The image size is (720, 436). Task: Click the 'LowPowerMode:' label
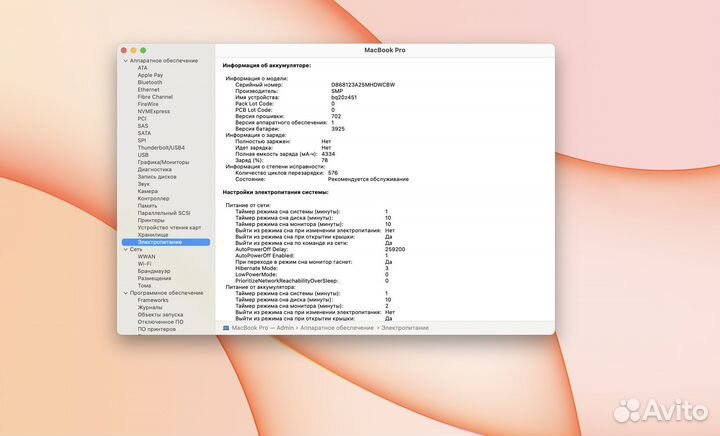click(256, 274)
